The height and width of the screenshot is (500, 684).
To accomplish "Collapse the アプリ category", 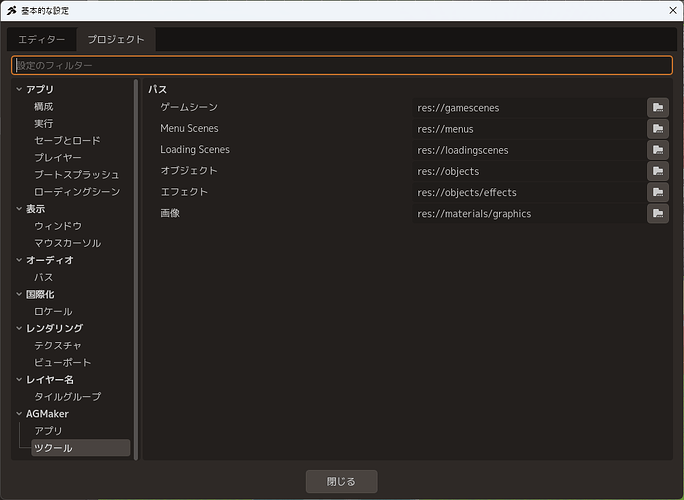I will tap(19, 89).
